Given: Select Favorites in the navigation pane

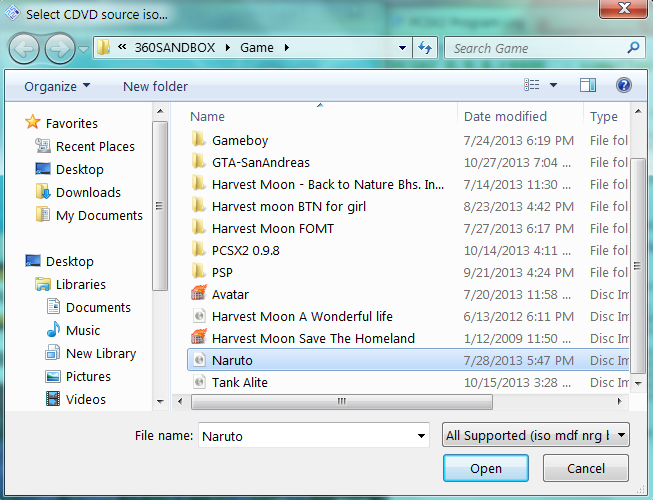Looking at the screenshot, I should (x=72, y=123).
